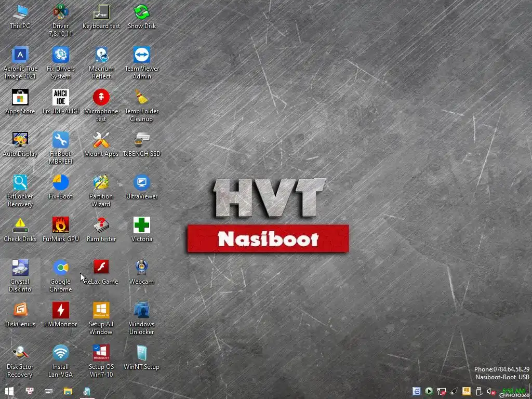Click the blue E tray icon
The width and height of the screenshot is (532, 399).
(417, 391)
